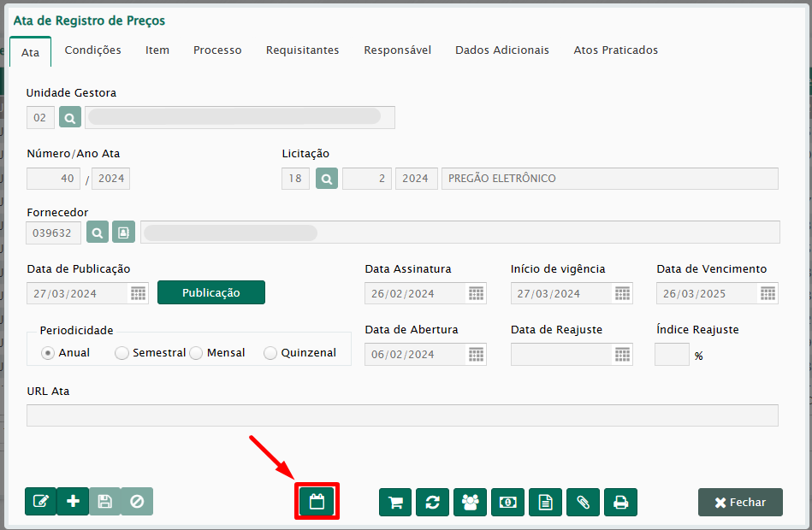Click the money bill icon button

[507, 503]
